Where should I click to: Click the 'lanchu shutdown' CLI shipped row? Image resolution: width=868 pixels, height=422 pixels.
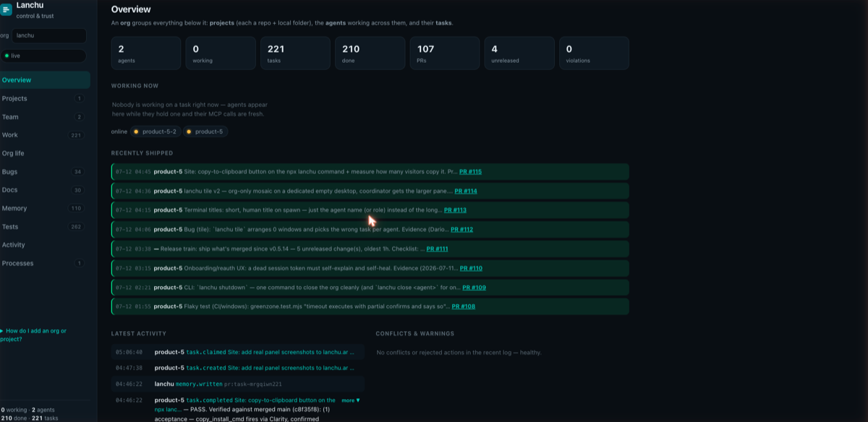pos(370,287)
